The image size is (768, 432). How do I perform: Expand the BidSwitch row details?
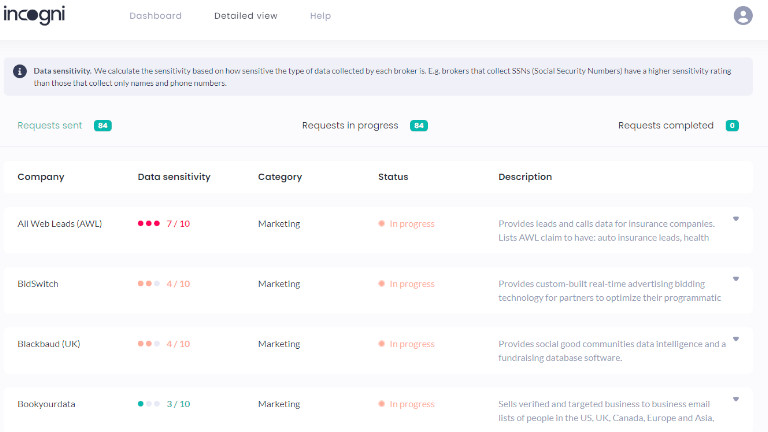coord(736,279)
